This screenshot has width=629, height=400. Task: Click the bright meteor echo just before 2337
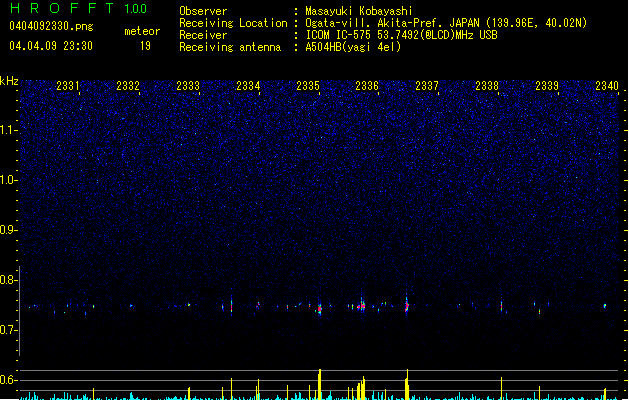coord(406,305)
